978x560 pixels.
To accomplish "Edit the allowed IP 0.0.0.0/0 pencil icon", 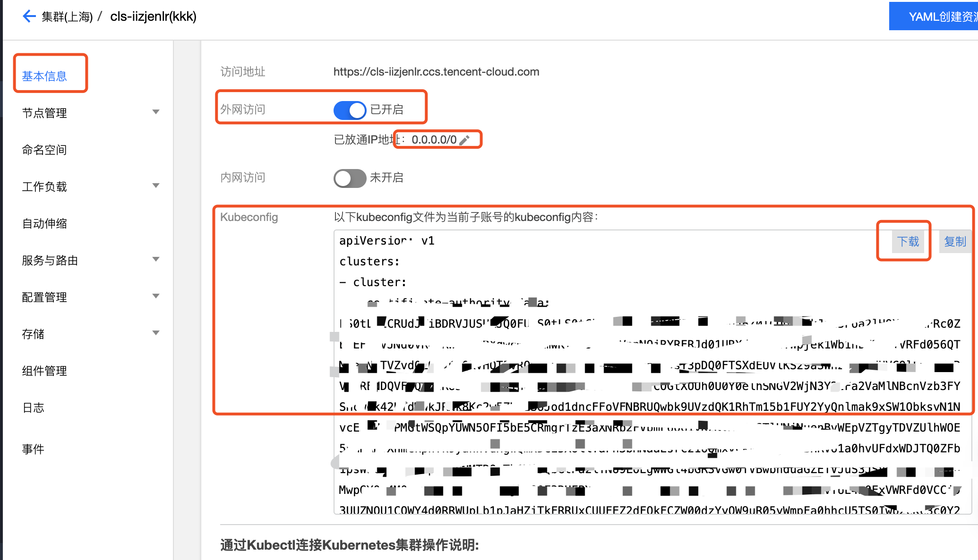I will pos(464,140).
